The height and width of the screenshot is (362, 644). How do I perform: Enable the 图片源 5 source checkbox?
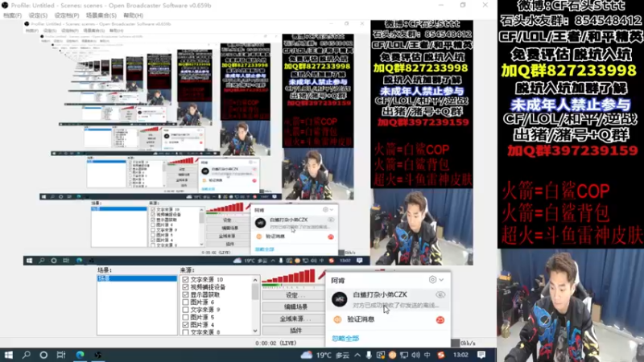[186, 317]
